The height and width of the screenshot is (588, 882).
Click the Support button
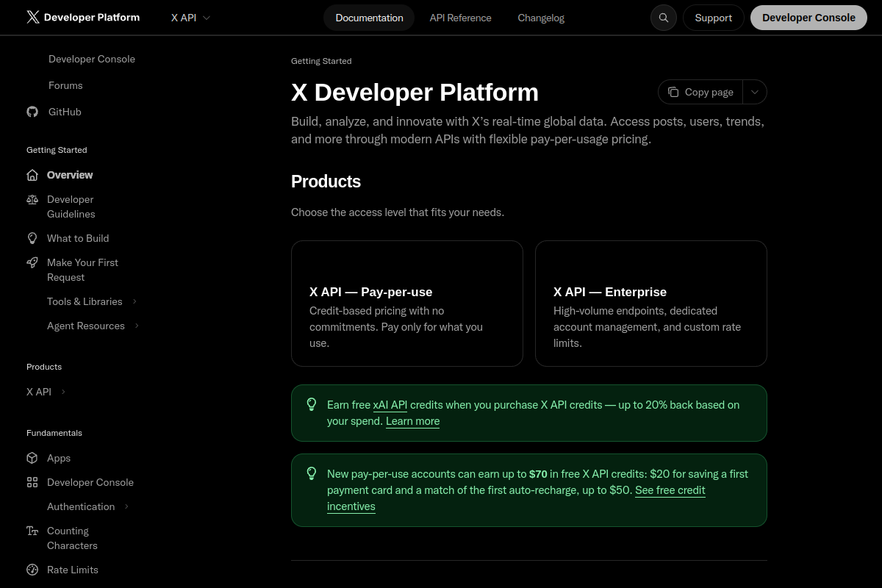point(714,18)
